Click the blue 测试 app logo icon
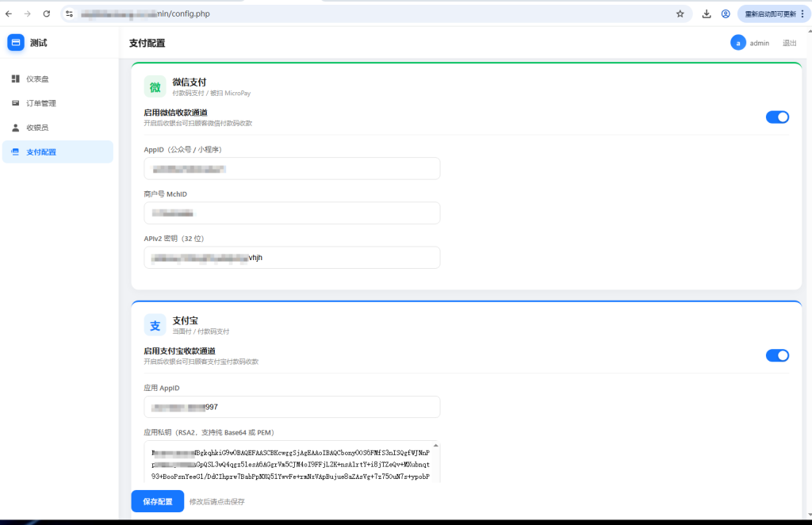Viewport: 812px width, 525px height. 16,43
